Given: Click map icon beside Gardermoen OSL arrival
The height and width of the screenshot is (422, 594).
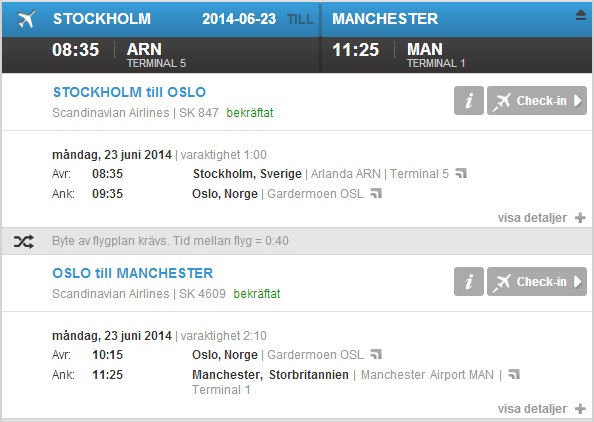Looking at the screenshot, I should [376, 193].
